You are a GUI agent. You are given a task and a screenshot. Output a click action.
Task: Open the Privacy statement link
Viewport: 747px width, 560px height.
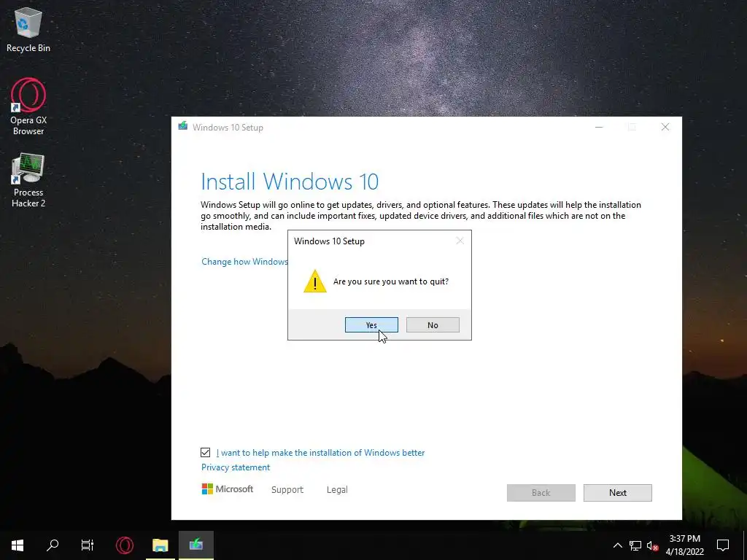[x=236, y=467]
